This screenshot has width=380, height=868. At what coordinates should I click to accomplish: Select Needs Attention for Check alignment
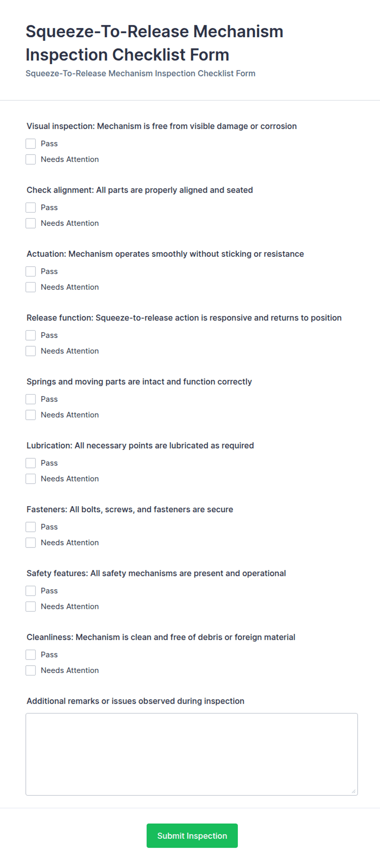coord(31,223)
